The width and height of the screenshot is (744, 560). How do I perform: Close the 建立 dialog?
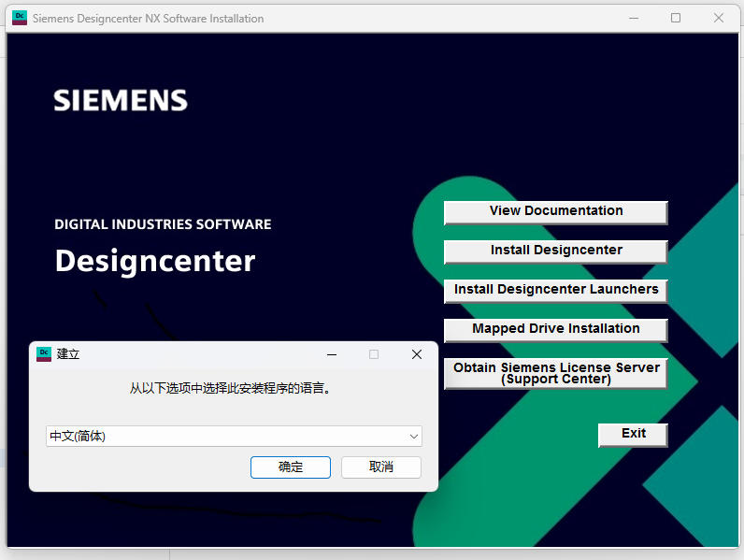[417, 354]
